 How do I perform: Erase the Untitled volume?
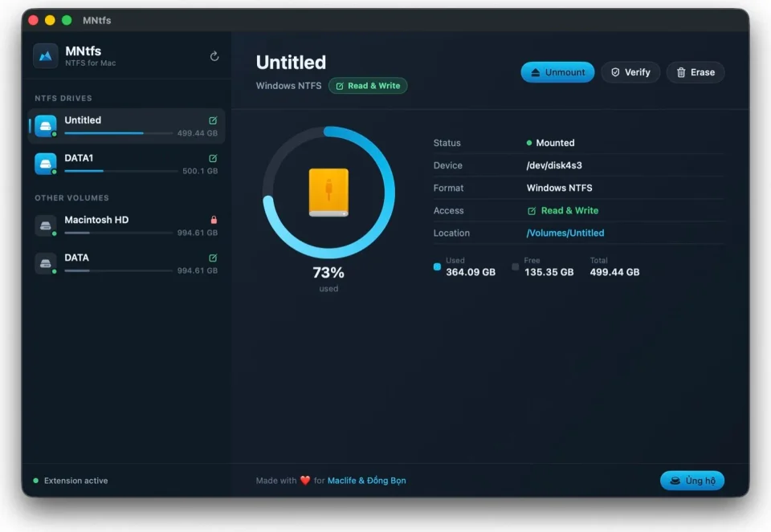coord(696,72)
